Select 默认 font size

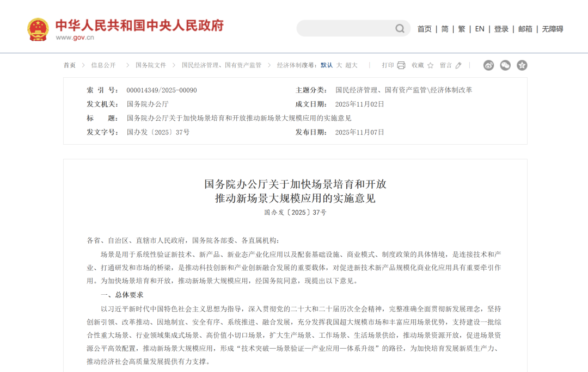(327, 65)
